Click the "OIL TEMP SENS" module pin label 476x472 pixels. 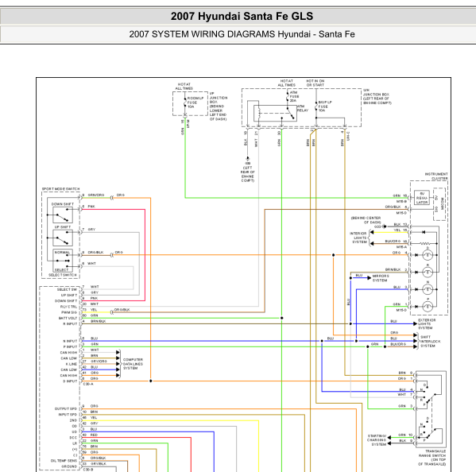coord(64,460)
